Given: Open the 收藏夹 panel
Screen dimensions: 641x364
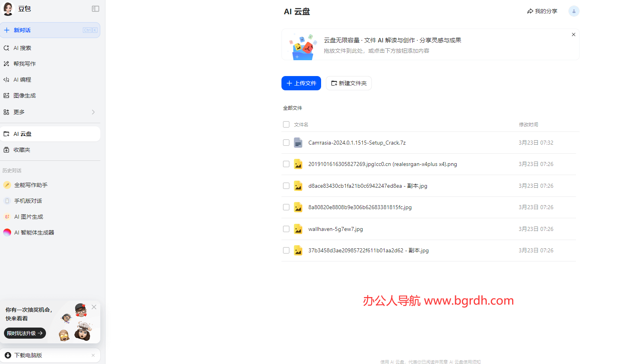Looking at the screenshot, I should [x=22, y=149].
